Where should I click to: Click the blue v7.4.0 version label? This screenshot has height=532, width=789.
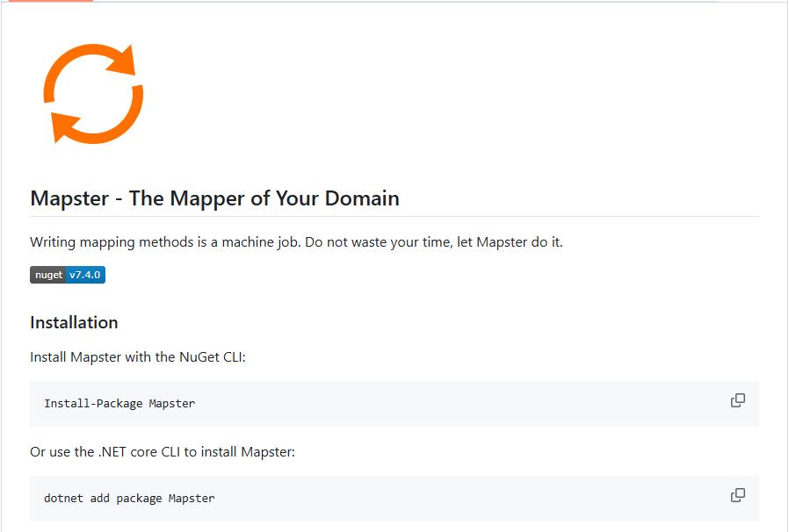click(85, 275)
